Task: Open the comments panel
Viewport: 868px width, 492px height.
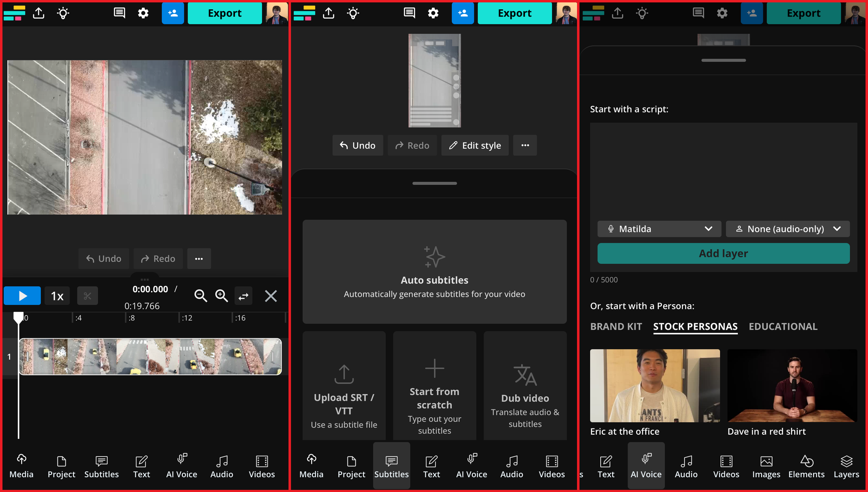Action: pos(118,13)
